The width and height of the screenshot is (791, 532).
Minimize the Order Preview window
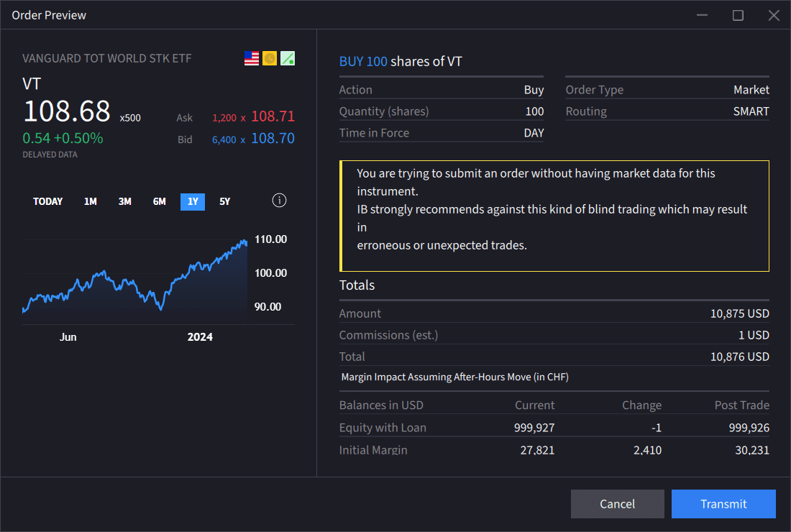703,15
